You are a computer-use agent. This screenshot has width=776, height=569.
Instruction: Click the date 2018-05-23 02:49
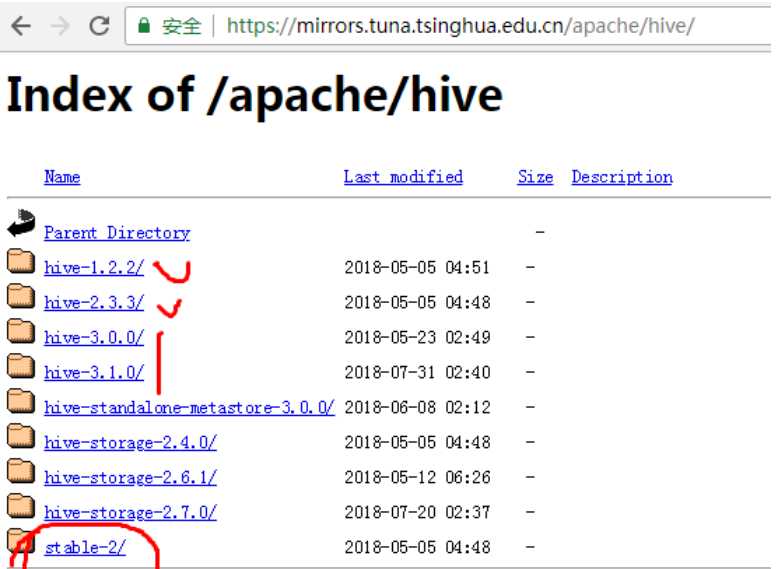[417, 337]
